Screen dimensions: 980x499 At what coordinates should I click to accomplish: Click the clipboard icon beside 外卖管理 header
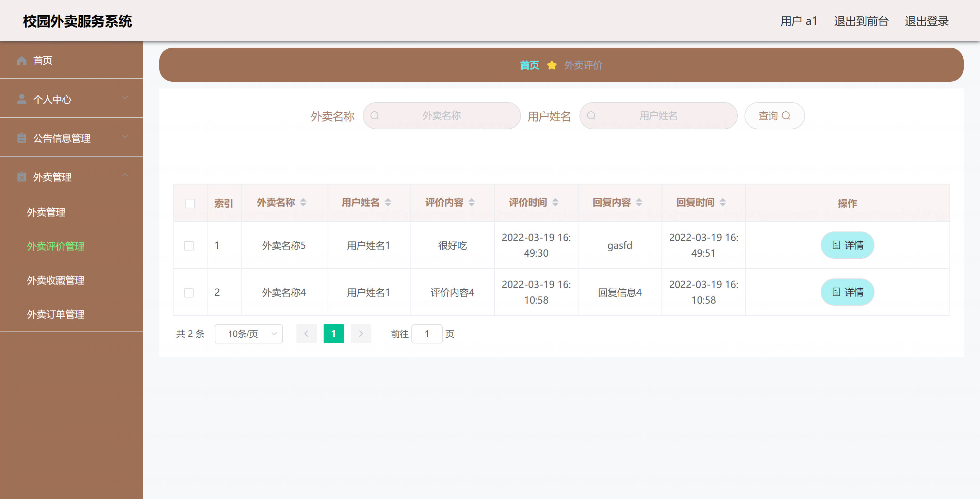[22, 177]
